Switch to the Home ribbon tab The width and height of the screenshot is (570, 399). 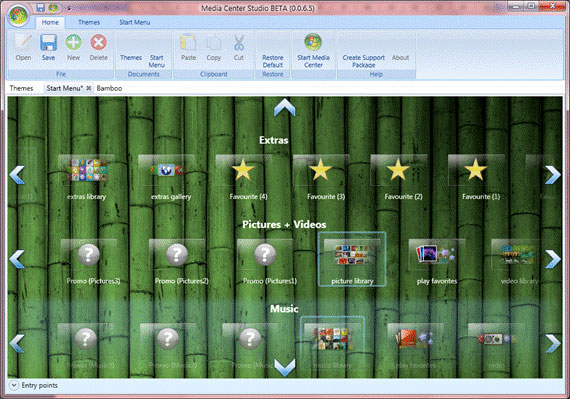(x=50, y=23)
